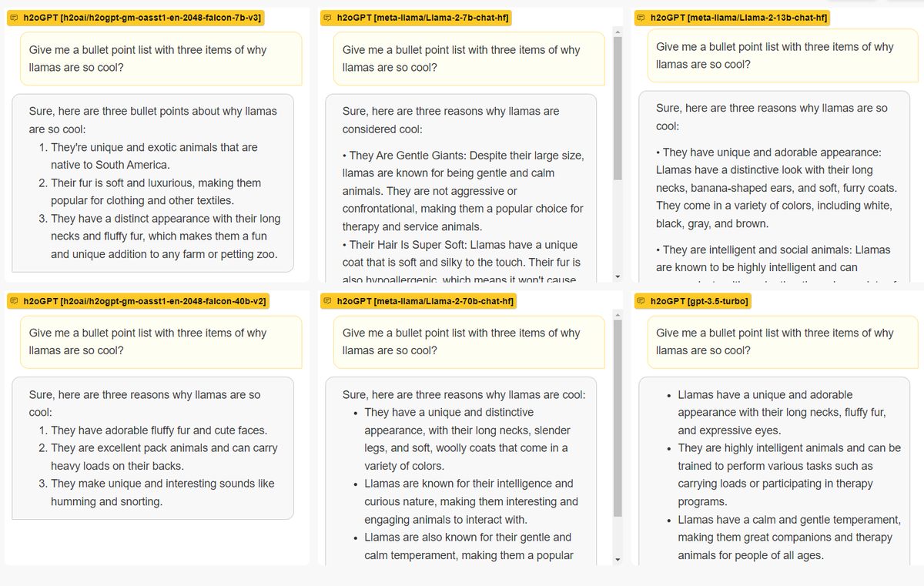Click the gpt-3.5-turbo bulleted response message
924x586 pixels.
click(x=778, y=470)
